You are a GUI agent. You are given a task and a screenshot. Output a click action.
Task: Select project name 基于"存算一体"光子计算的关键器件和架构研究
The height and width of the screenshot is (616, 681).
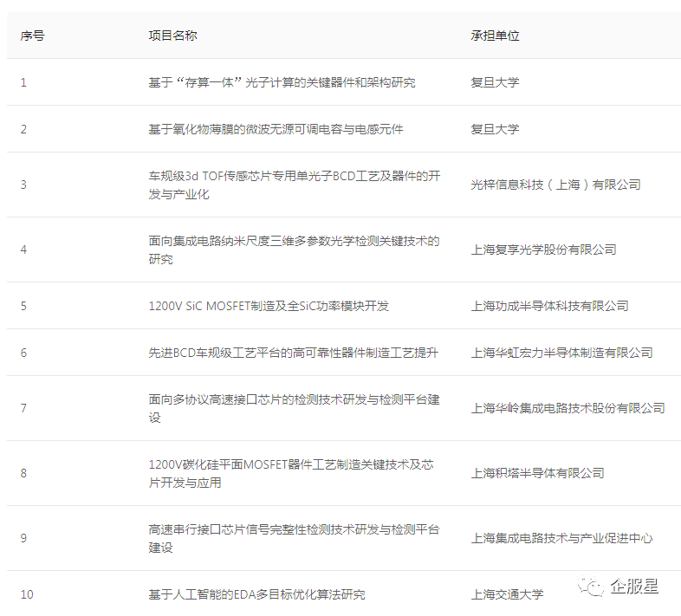coord(282,82)
